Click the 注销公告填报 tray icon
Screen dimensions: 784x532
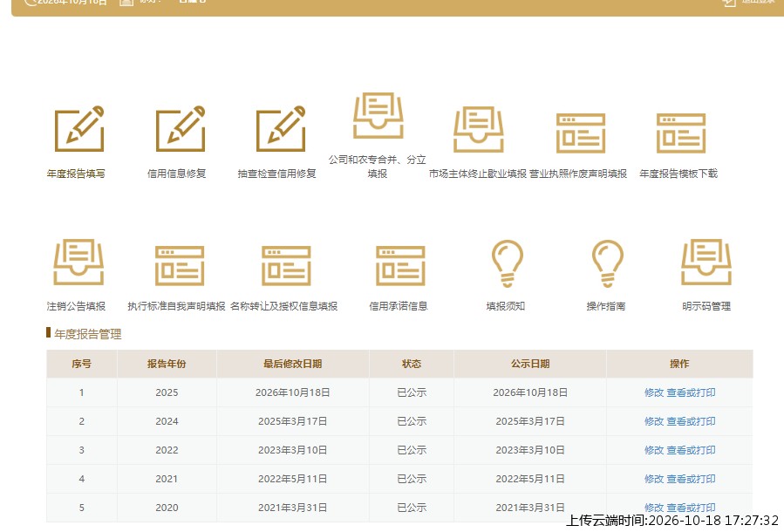coord(78,262)
